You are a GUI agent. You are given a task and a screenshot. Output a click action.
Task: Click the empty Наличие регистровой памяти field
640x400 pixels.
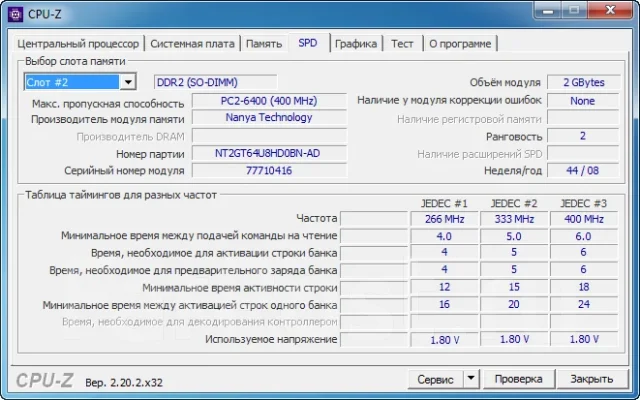(583, 118)
